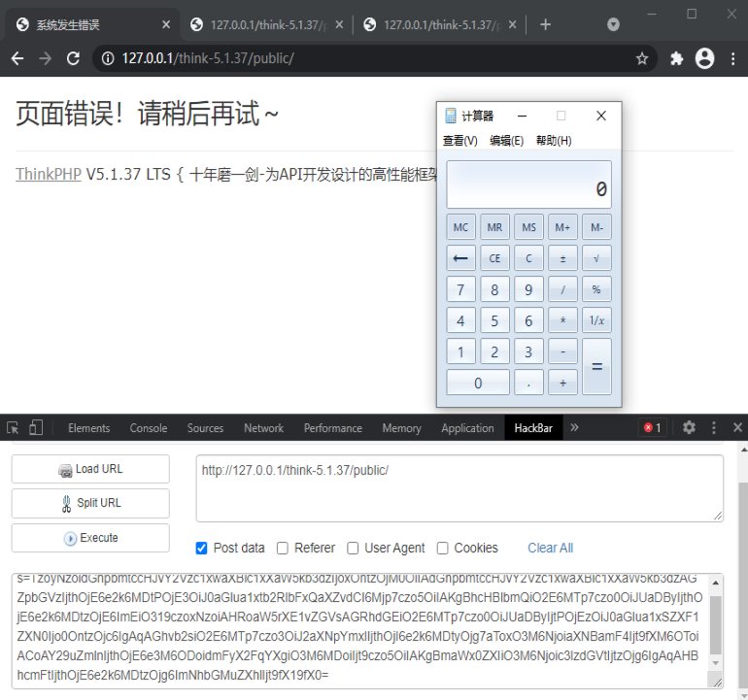Close the second 127.0.0.1/think-5.1.37 tab
The image size is (748, 700).
click(x=339, y=24)
